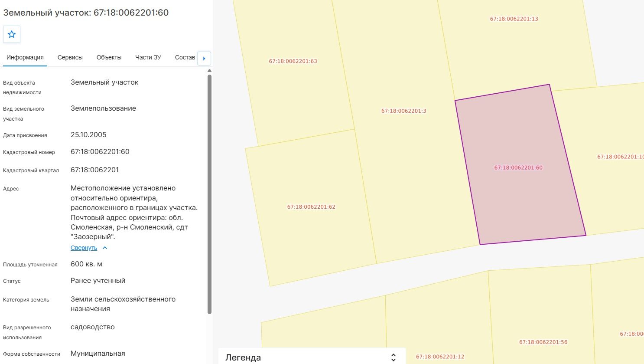Select parcel 67:18:0062201:56 on map
This screenshot has width=644, height=364.
tap(543, 342)
